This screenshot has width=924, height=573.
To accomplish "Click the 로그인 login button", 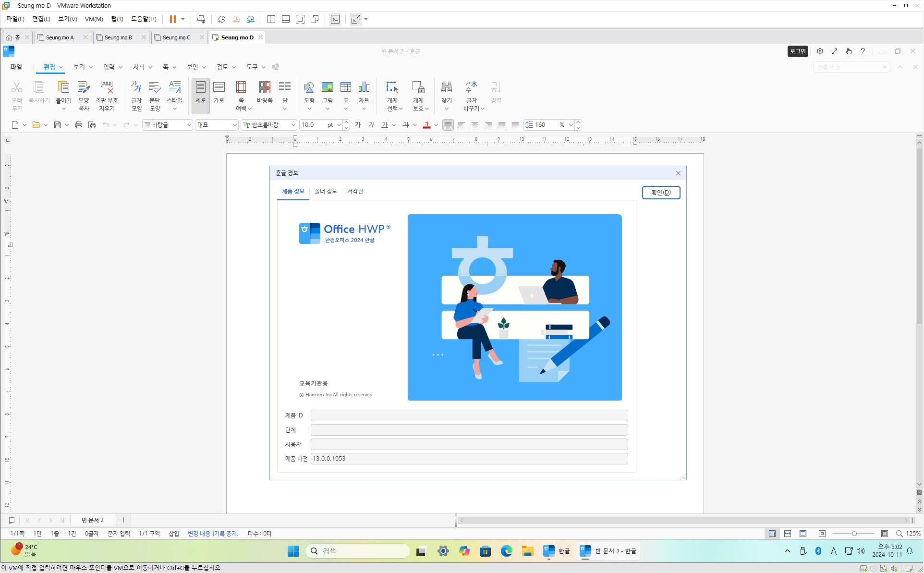I will pos(798,51).
